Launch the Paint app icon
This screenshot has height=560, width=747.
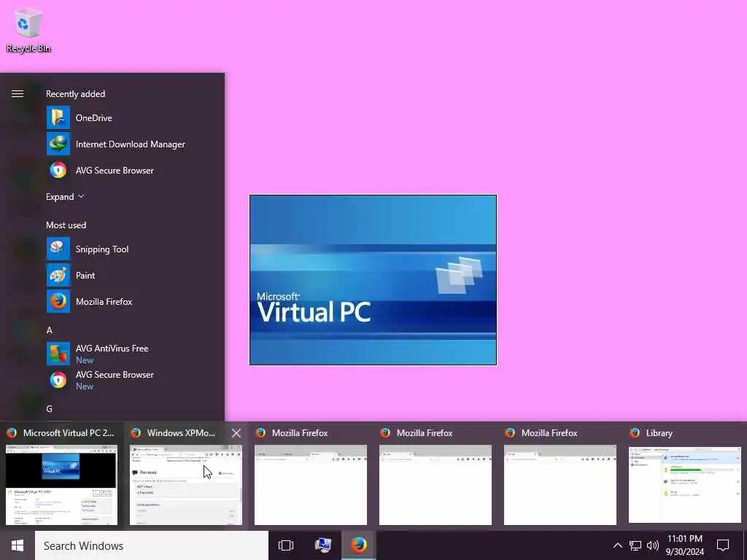coord(58,275)
